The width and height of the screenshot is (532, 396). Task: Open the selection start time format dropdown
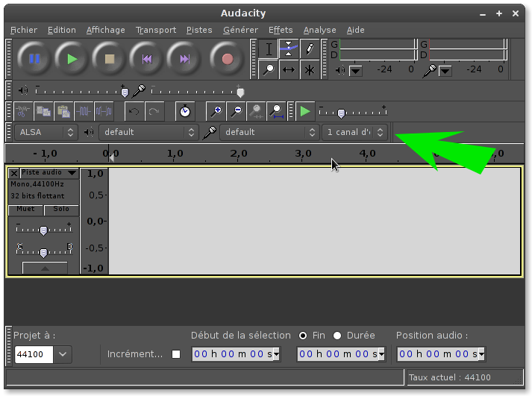(x=277, y=355)
